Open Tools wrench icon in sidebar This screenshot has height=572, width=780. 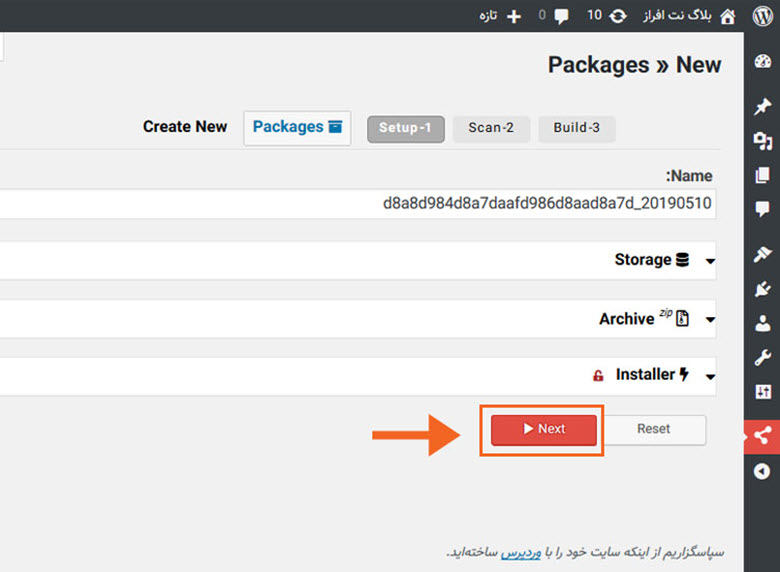(x=763, y=357)
